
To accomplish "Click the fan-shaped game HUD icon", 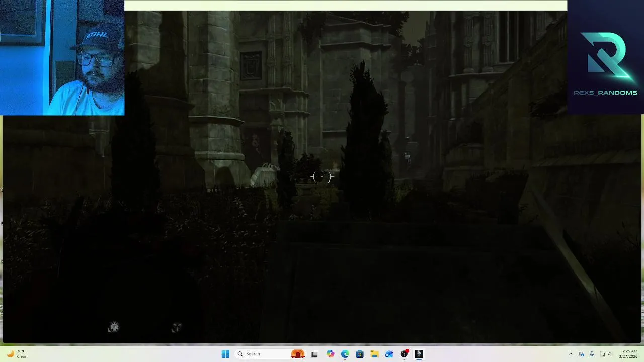I will [x=177, y=327].
